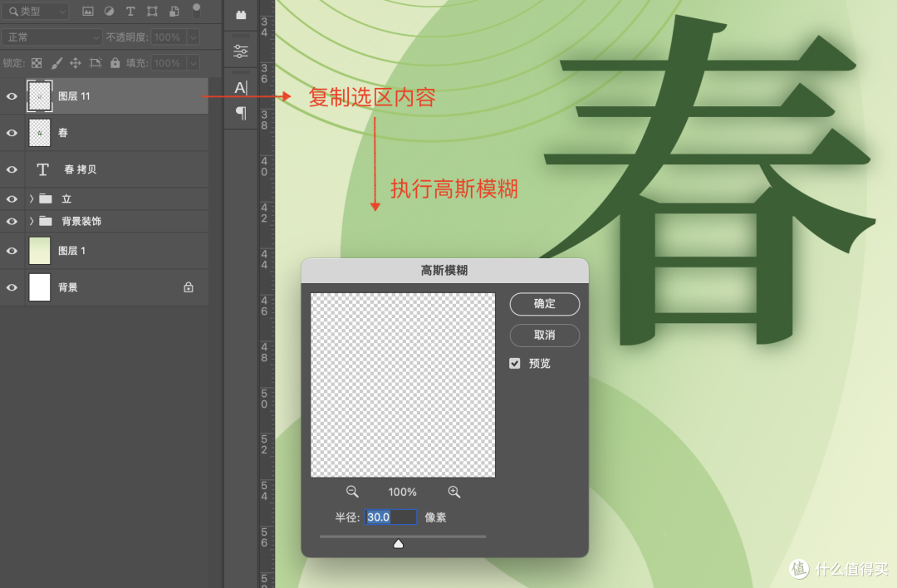Open the 类型 filter type dropdown
The image size is (897, 588).
tap(36, 12)
